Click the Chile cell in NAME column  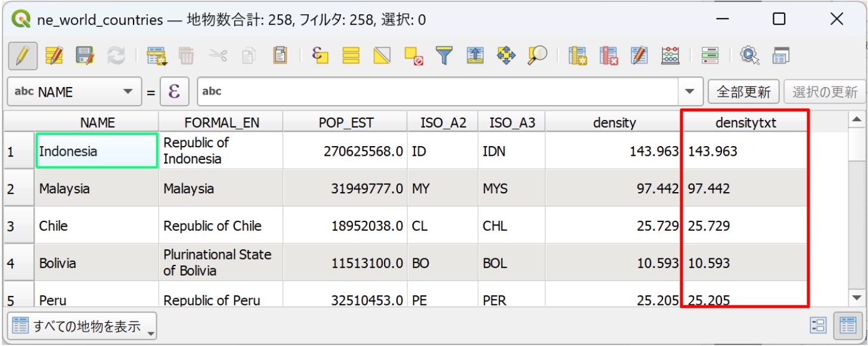97,225
